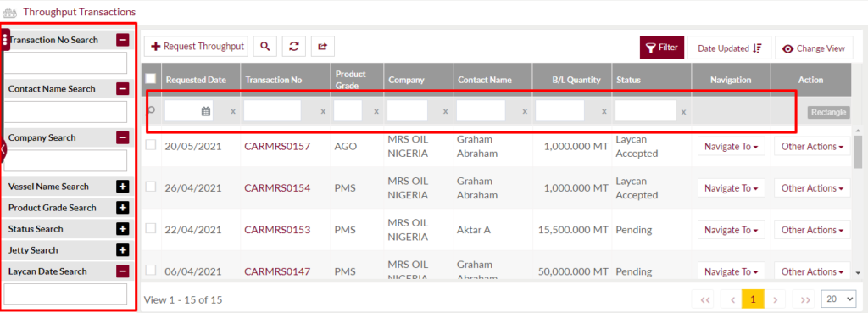Expand the Jetty Search plus icon
Viewport: 868px width, 313px height.
click(x=123, y=250)
